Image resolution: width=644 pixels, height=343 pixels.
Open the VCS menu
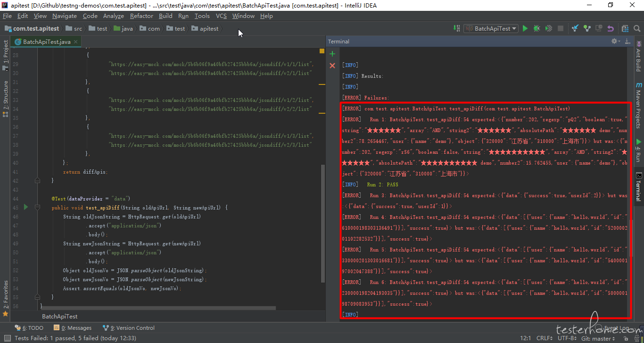[x=221, y=16]
